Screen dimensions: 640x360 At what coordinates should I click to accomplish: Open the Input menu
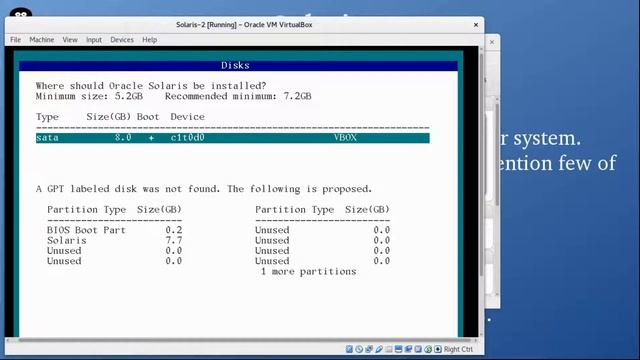tap(93, 40)
